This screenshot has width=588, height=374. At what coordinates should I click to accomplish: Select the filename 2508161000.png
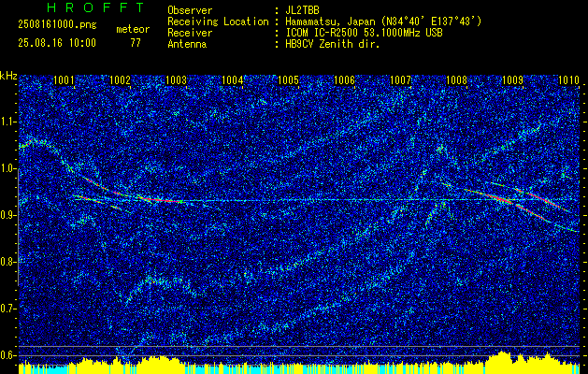pos(57,25)
